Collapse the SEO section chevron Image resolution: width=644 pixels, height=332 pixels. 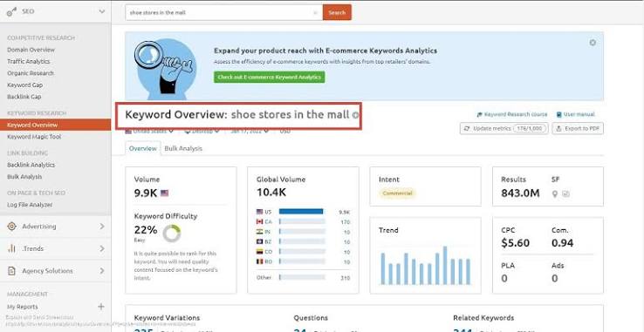pos(102,11)
